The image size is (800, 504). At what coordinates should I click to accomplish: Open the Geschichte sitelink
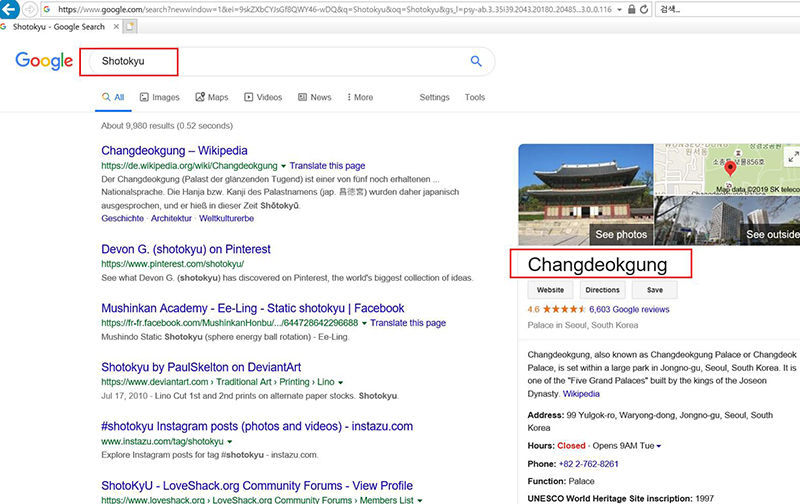click(122, 218)
